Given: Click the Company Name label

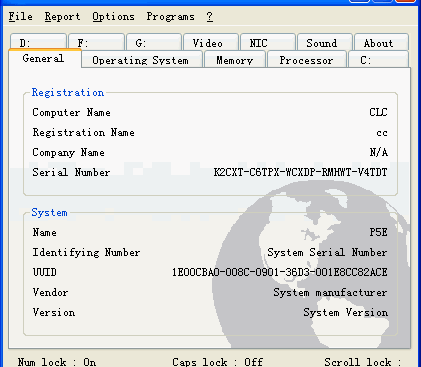Looking at the screenshot, I should tap(68, 153).
